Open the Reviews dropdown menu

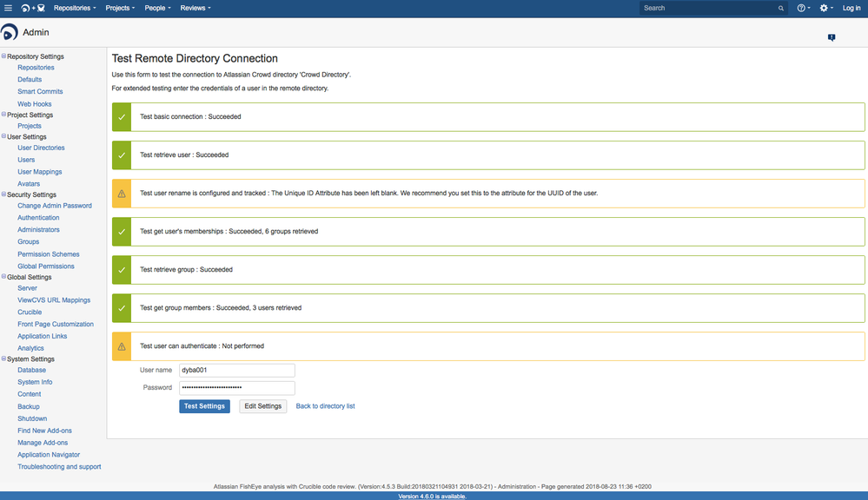coord(195,8)
